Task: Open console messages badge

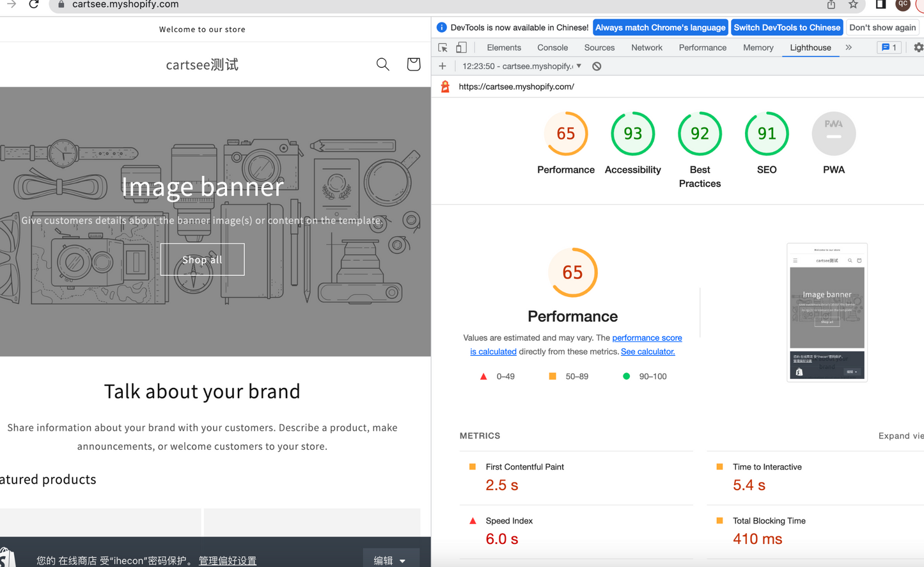Action: point(888,47)
